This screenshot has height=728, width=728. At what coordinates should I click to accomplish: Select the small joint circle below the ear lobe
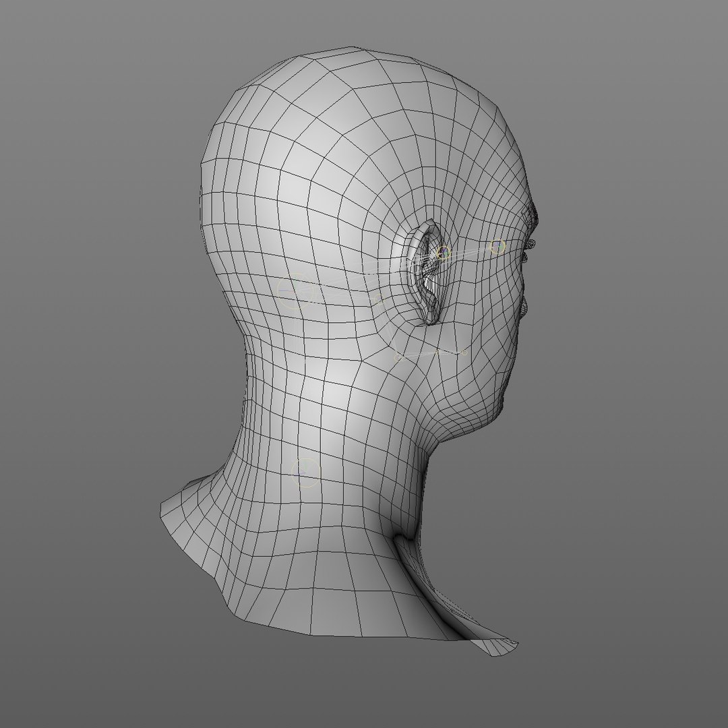398,357
